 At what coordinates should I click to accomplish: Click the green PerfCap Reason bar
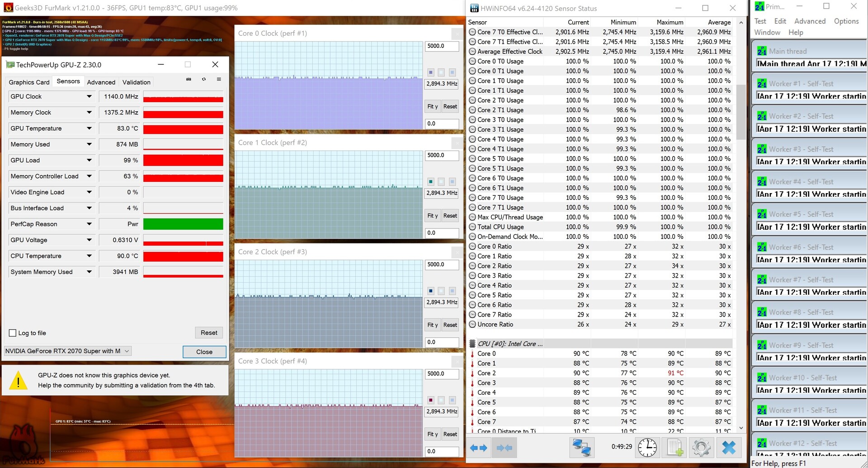coord(183,224)
